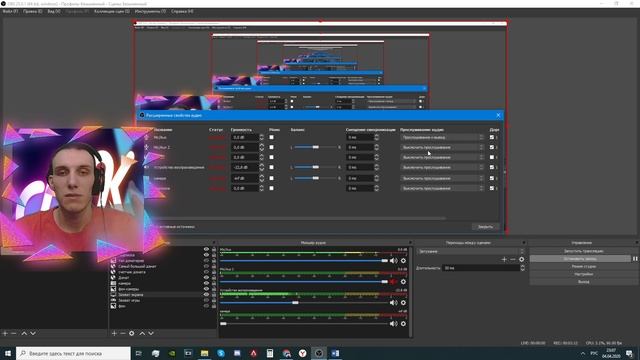The width and height of the screenshot is (640, 360).
Task: Move selected source down with arrow icon
Action: [151, 333]
